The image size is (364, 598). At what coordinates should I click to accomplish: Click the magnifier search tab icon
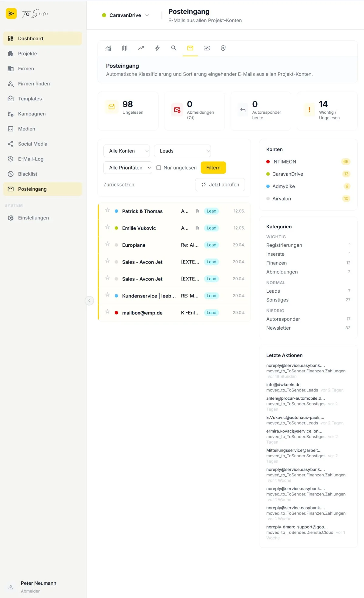click(x=174, y=48)
